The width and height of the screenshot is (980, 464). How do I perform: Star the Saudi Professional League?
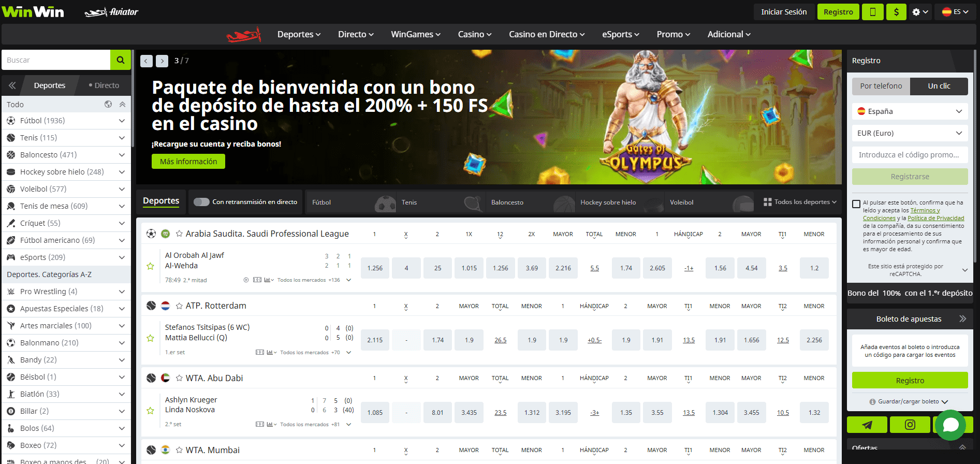pyautogui.click(x=179, y=234)
